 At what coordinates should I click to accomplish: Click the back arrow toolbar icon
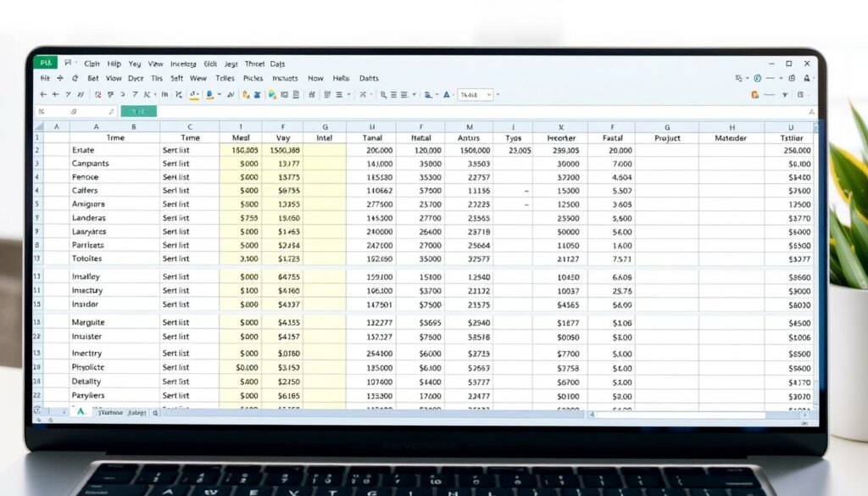point(43,95)
